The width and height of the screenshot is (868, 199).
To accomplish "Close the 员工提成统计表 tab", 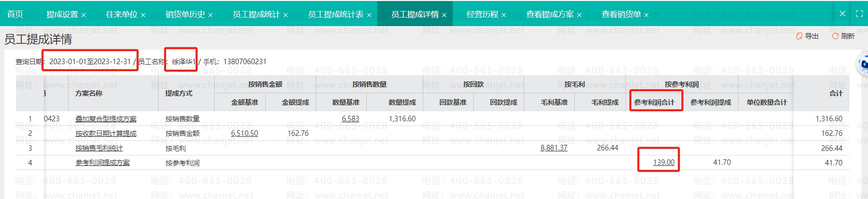I will pos(369,15).
